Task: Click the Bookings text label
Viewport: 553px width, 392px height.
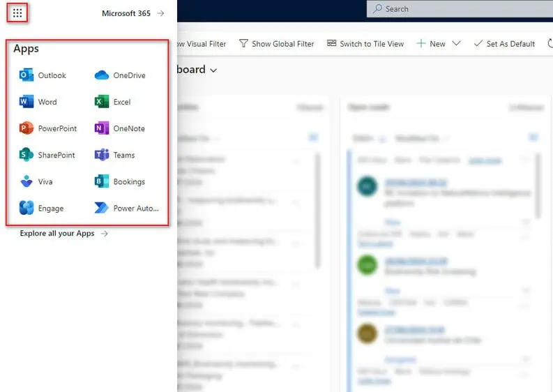Action: (x=129, y=182)
